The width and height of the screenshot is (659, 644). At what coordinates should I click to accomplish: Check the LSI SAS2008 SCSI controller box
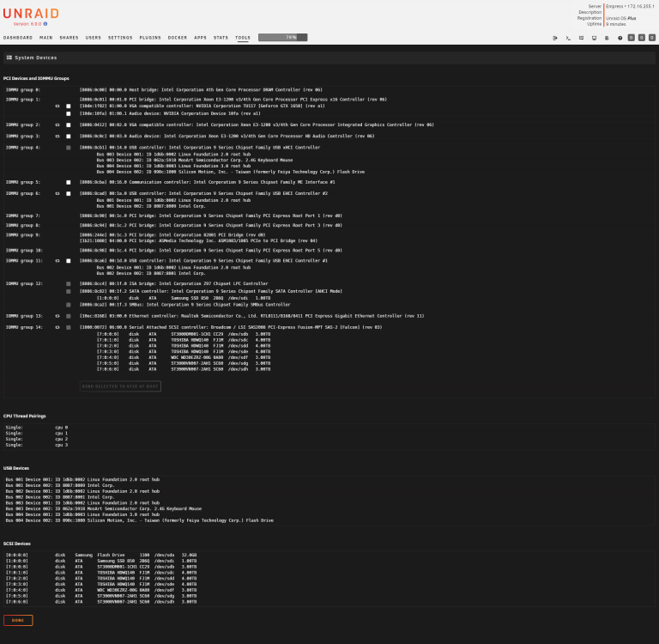point(69,327)
